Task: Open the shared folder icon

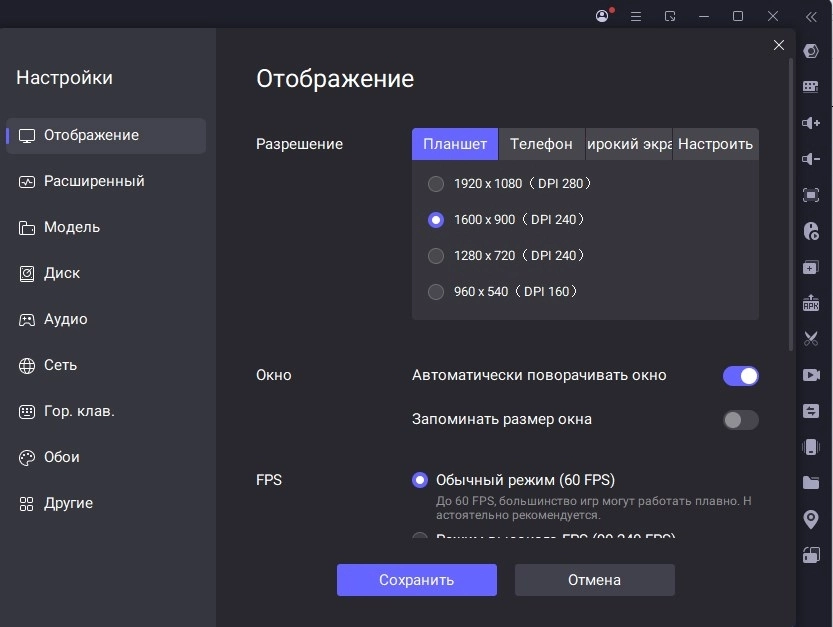Action: (811, 483)
